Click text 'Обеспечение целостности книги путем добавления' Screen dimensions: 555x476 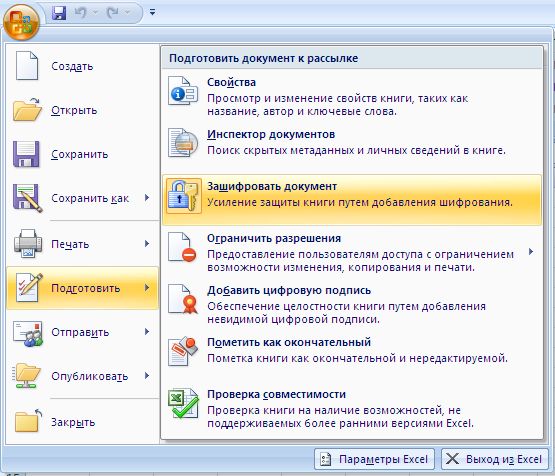tap(346, 306)
